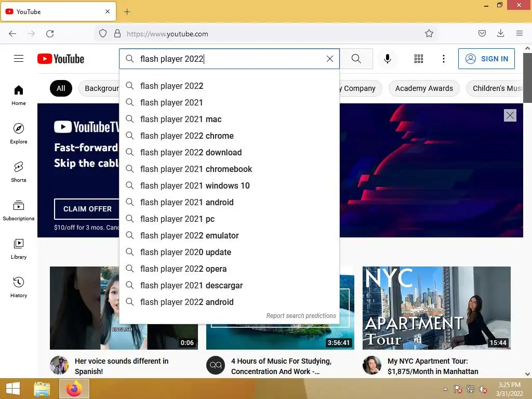Clear the search box with the X
Screen dimensions: 532x399
point(330,59)
